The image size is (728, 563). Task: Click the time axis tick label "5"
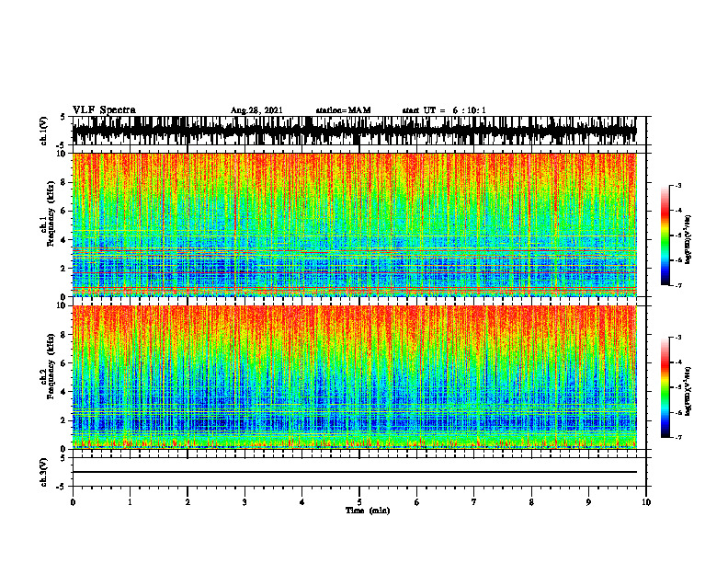pyautogui.click(x=359, y=502)
